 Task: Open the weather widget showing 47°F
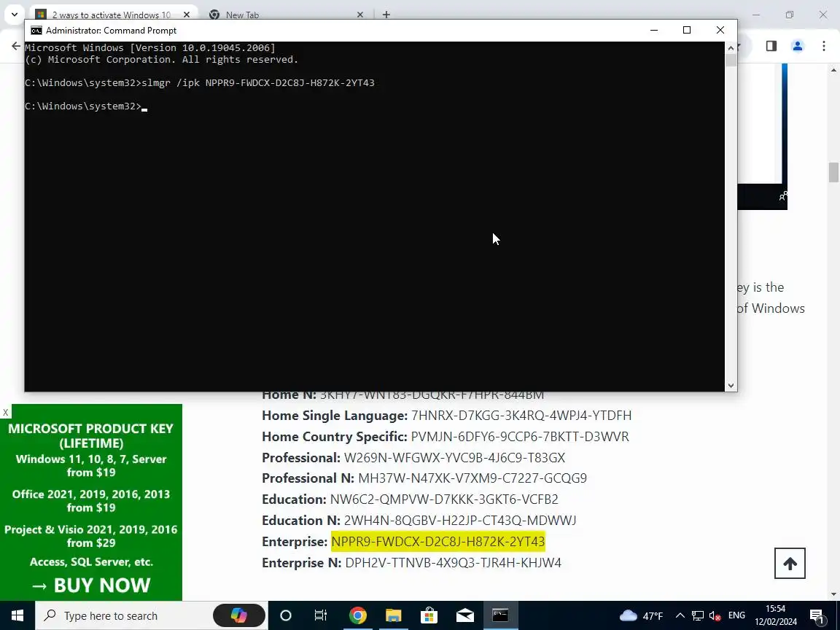click(x=641, y=615)
